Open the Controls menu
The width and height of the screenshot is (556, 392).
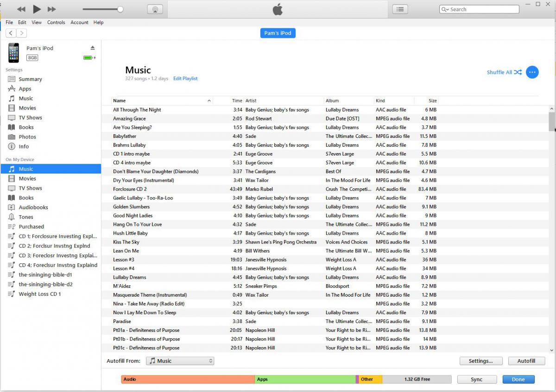pyautogui.click(x=56, y=22)
